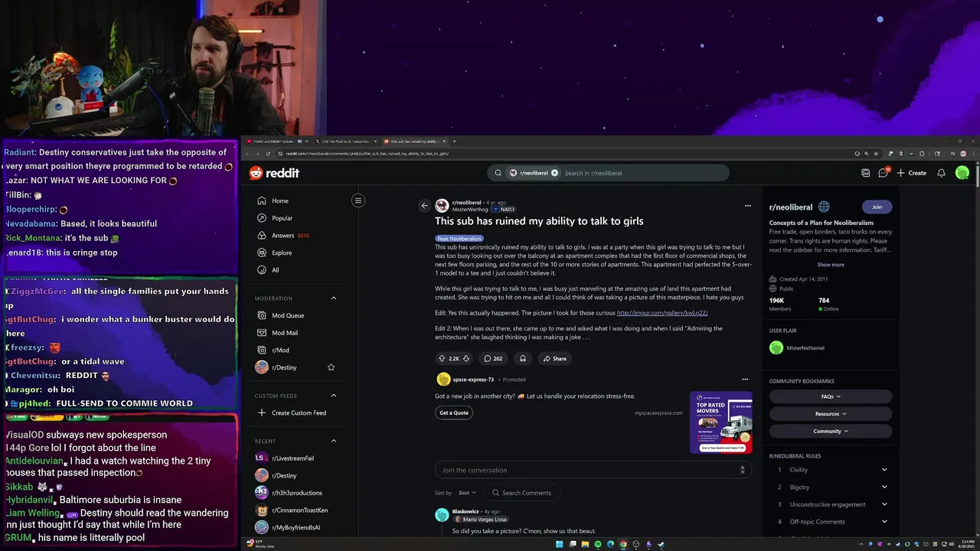Open the notifications bell
Image resolution: width=980 pixels, height=551 pixels.
pos(942,173)
